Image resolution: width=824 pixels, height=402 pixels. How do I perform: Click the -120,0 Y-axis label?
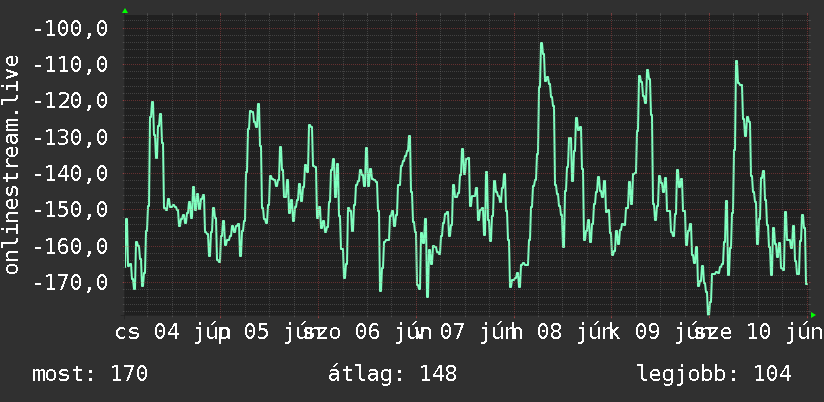(x=71, y=100)
